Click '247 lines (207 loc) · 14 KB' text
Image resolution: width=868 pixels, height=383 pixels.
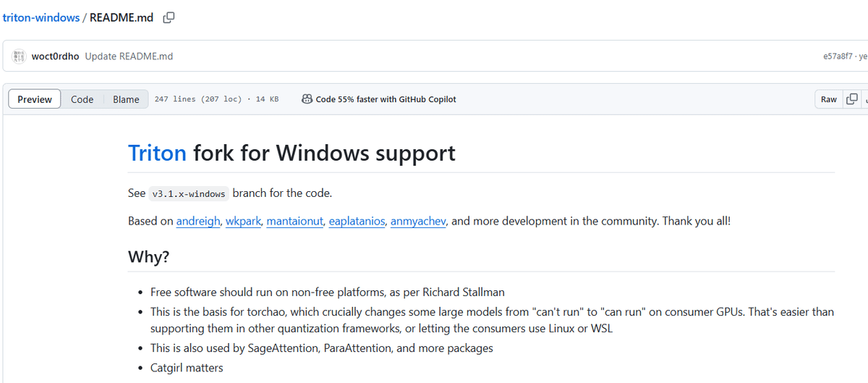[217, 99]
